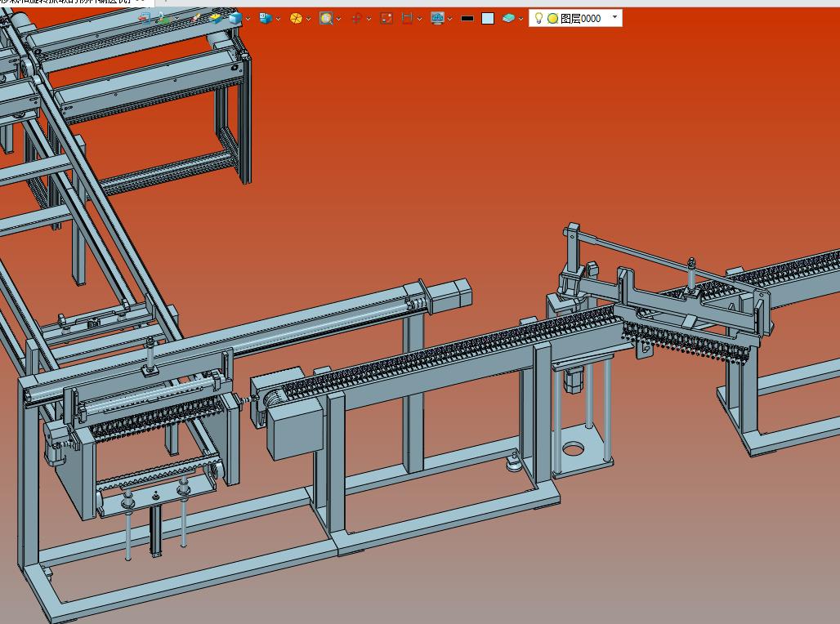
Task: Click the monitor display icon
Action: [438, 18]
